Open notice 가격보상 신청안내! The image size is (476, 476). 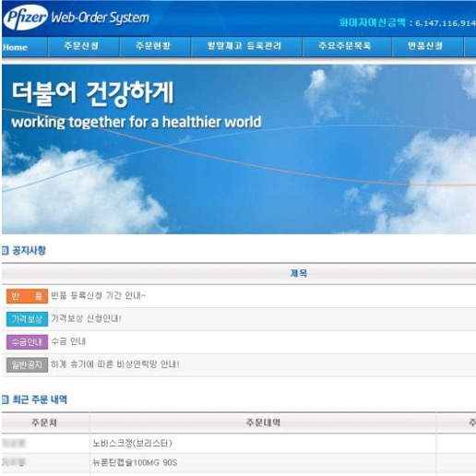coord(86,318)
